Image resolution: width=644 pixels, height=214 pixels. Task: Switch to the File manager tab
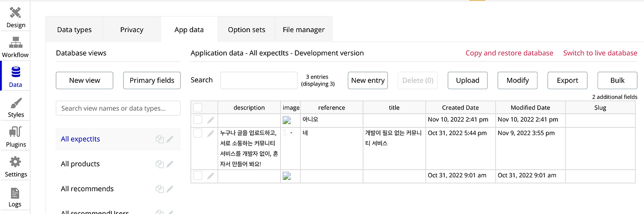coord(304,30)
